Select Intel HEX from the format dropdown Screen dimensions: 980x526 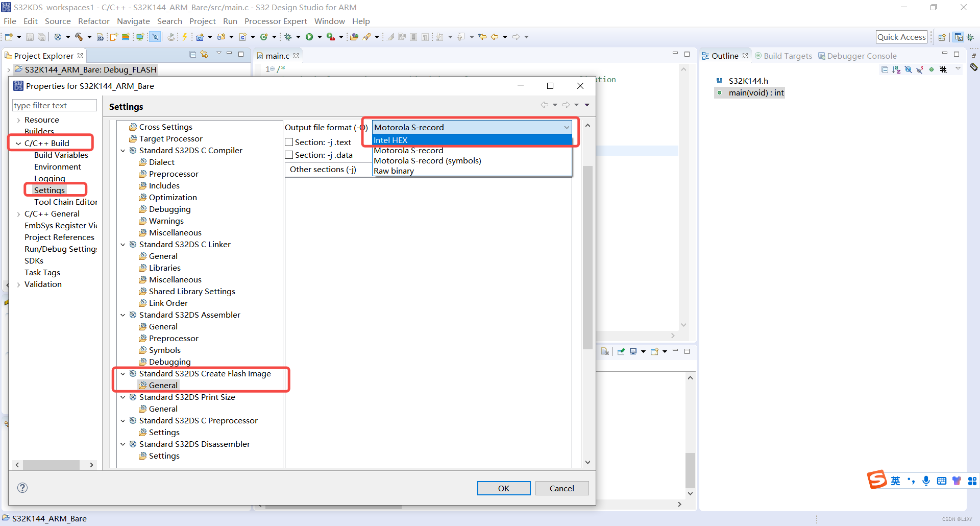point(472,140)
